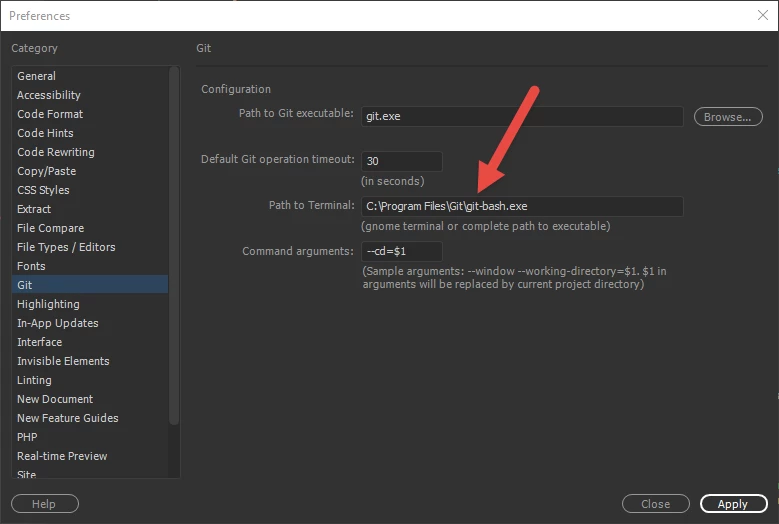Open the Accessibility category
This screenshot has height=524, width=779.
(x=90, y=95)
